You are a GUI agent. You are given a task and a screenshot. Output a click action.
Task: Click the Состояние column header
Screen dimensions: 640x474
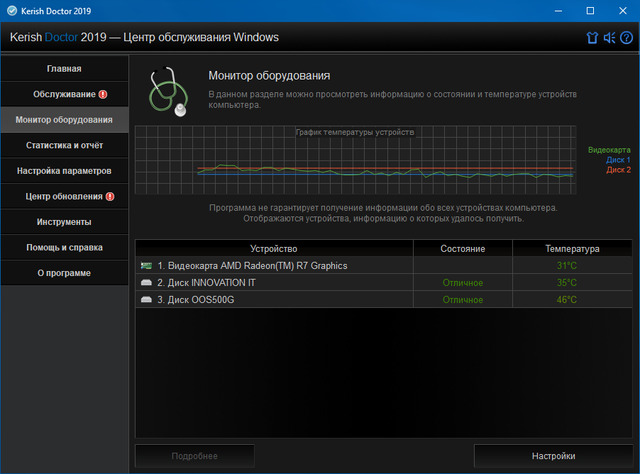click(462, 248)
